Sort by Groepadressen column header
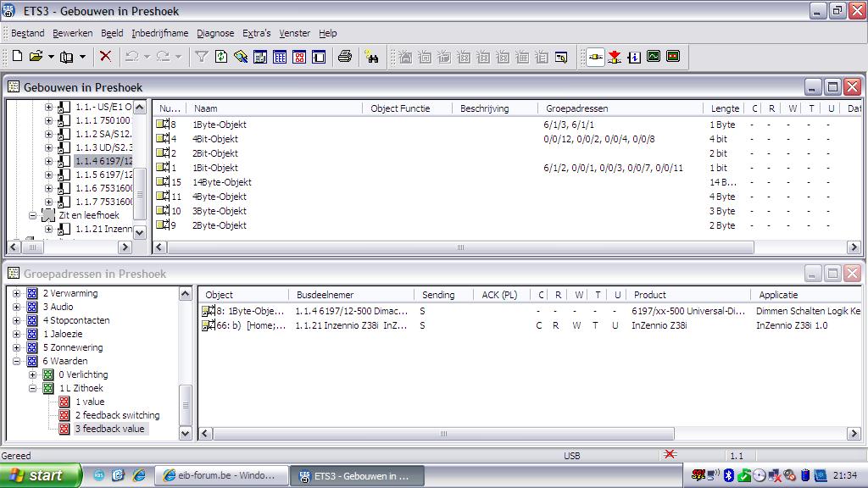Screen dimensions: 868x488 click(576, 108)
